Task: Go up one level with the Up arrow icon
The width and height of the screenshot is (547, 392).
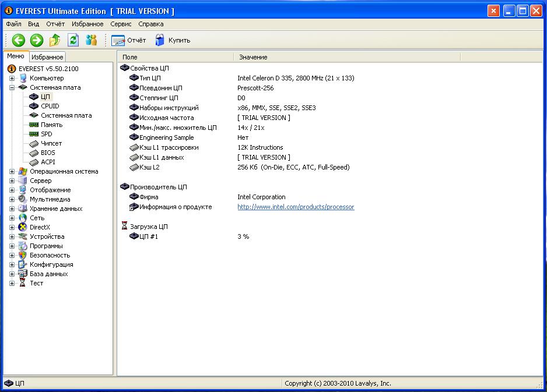Action: point(55,40)
